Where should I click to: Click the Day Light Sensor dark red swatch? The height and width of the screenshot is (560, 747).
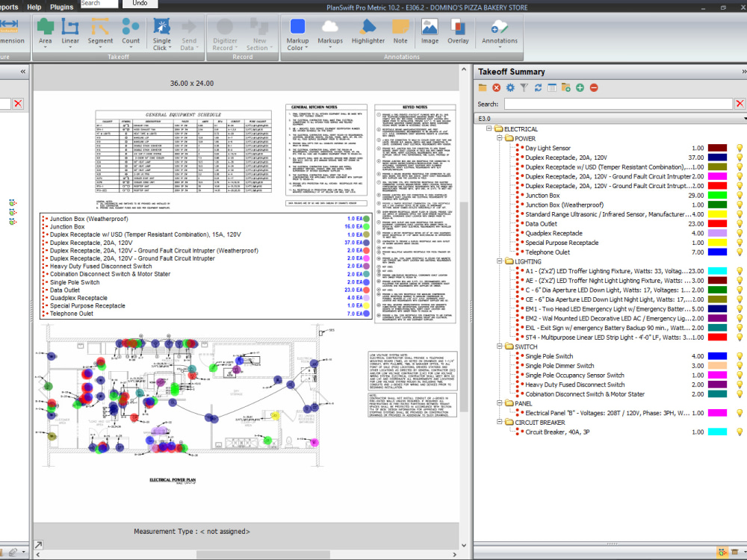click(x=717, y=148)
